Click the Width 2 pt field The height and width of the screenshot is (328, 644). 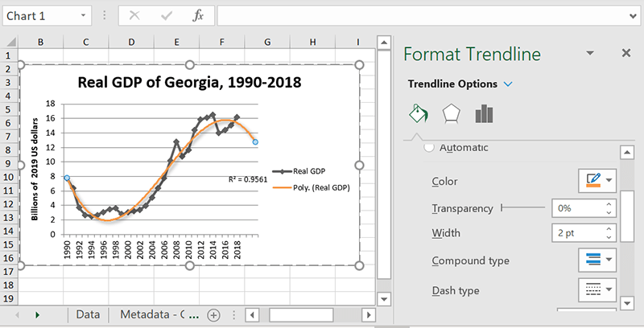[578, 233]
